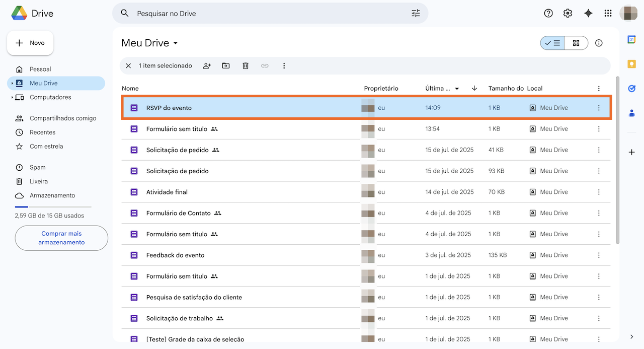Image resolution: width=644 pixels, height=349 pixels.
Task: Open the Google apps grid
Action: [x=608, y=14]
